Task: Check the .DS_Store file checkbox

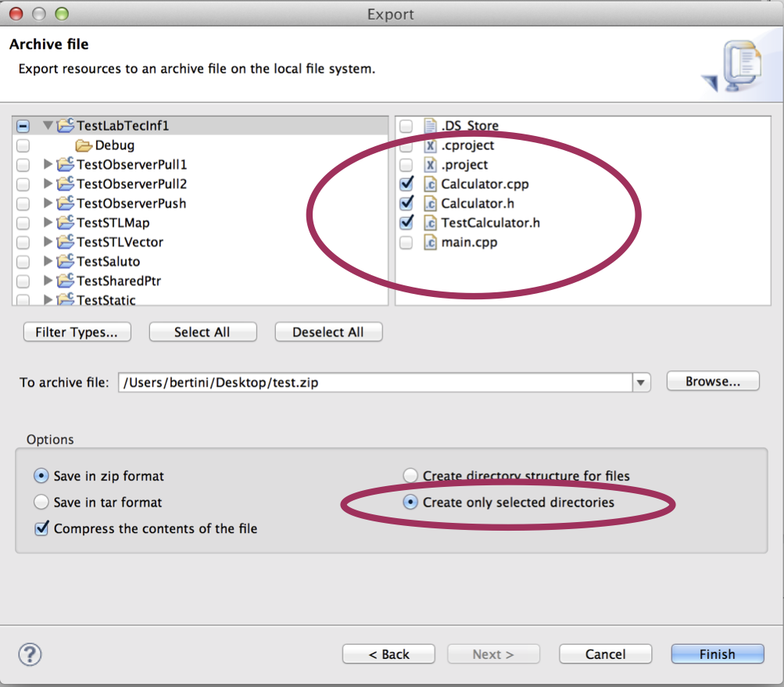Action: 406,126
